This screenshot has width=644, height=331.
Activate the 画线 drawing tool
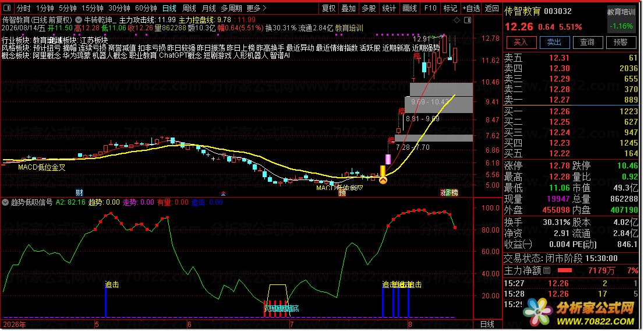coord(409,8)
